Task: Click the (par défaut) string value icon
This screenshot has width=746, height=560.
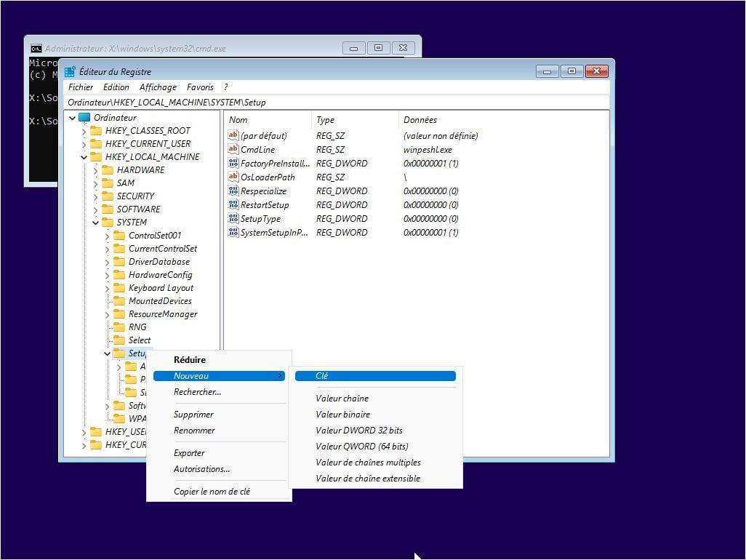Action: coord(233,135)
